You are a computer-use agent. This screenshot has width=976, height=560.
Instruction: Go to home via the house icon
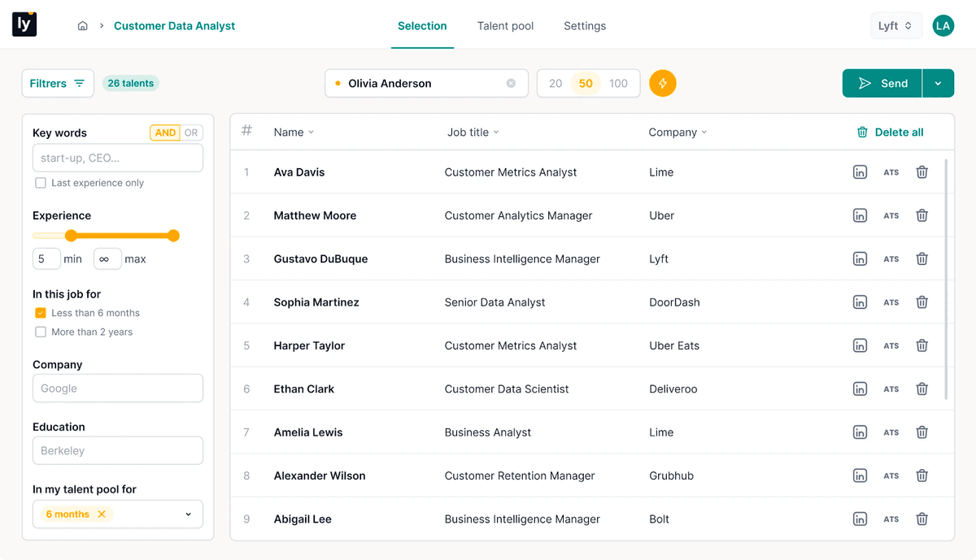[x=83, y=26]
